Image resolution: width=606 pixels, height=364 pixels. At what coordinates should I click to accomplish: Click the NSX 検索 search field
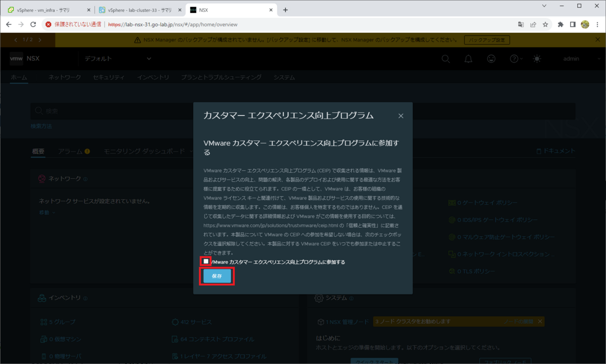[x=303, y=111]
